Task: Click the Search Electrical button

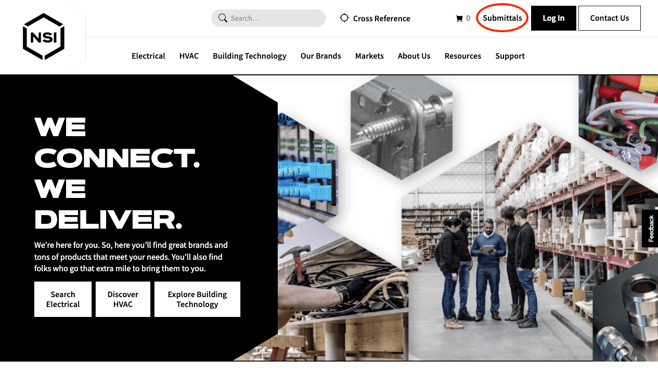Action: [63, 299]
